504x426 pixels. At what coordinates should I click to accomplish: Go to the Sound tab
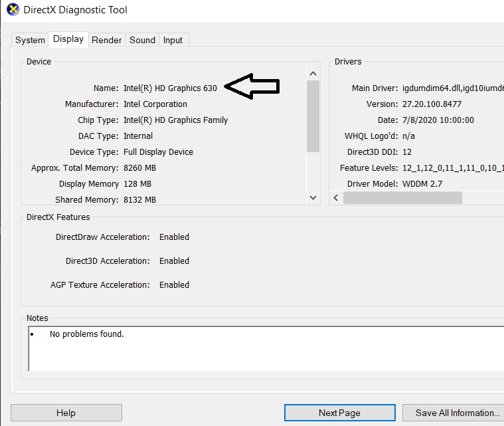click(142, 40)
